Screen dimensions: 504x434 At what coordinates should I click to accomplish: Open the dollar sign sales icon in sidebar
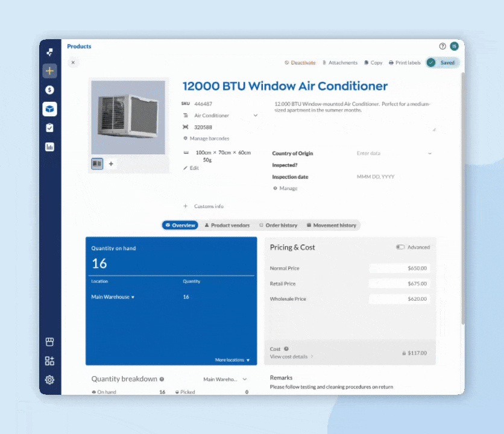[x=49, y=90]
